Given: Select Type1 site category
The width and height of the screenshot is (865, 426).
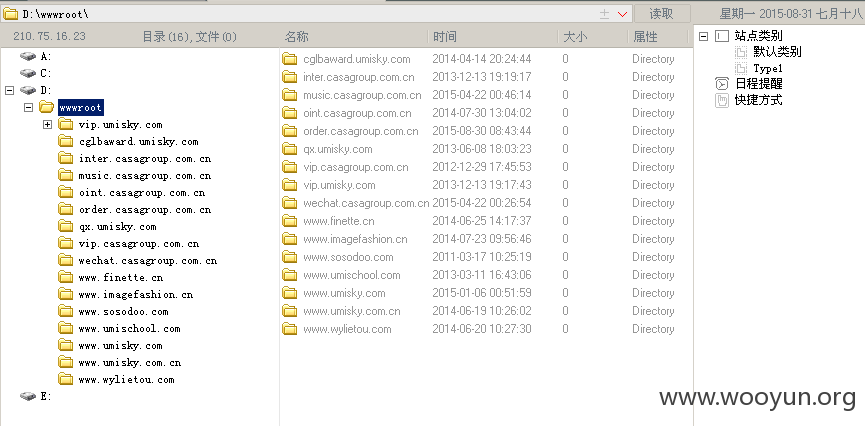Looking at the screenshot, I should (x=768, y=69).
